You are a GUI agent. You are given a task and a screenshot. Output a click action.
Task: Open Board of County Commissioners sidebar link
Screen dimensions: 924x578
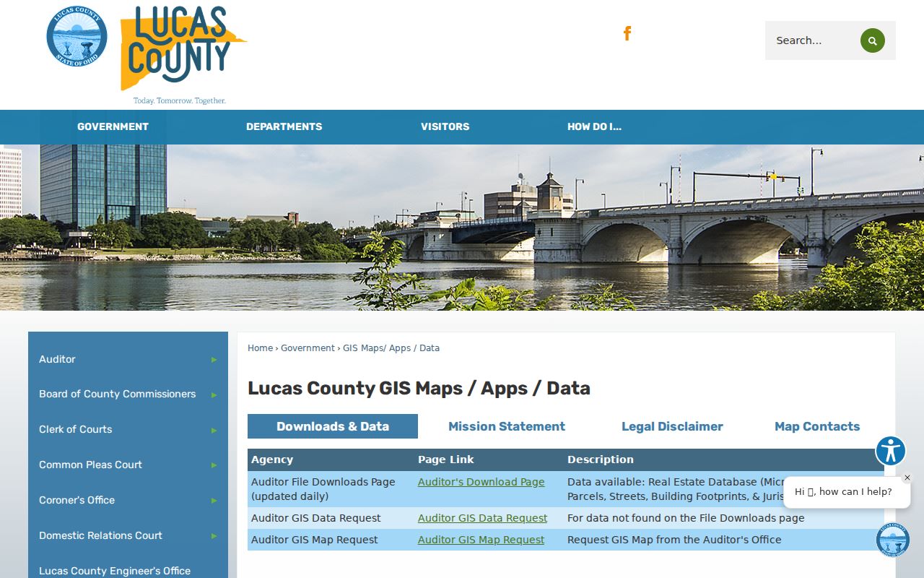pyautogui.click(x=118, y=394)
